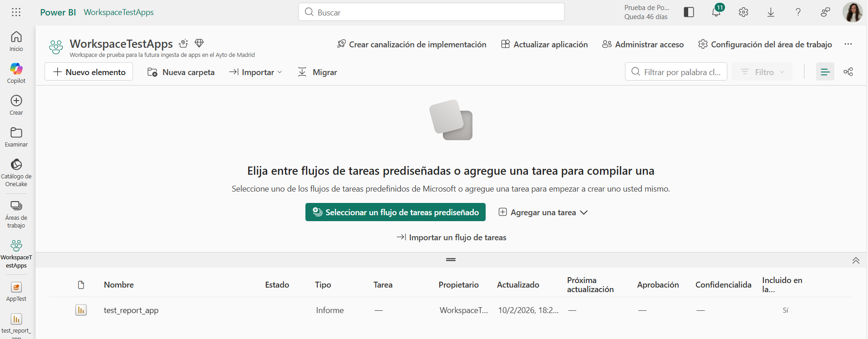Switch to lineage view icon
This screenshot has width=868, height=339.
coord(848,72)
